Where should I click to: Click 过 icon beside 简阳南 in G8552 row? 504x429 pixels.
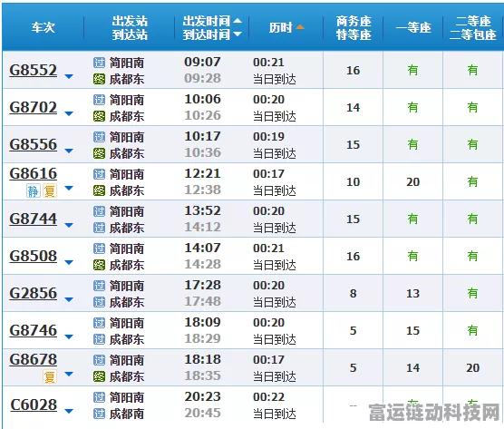coord(99,63)
